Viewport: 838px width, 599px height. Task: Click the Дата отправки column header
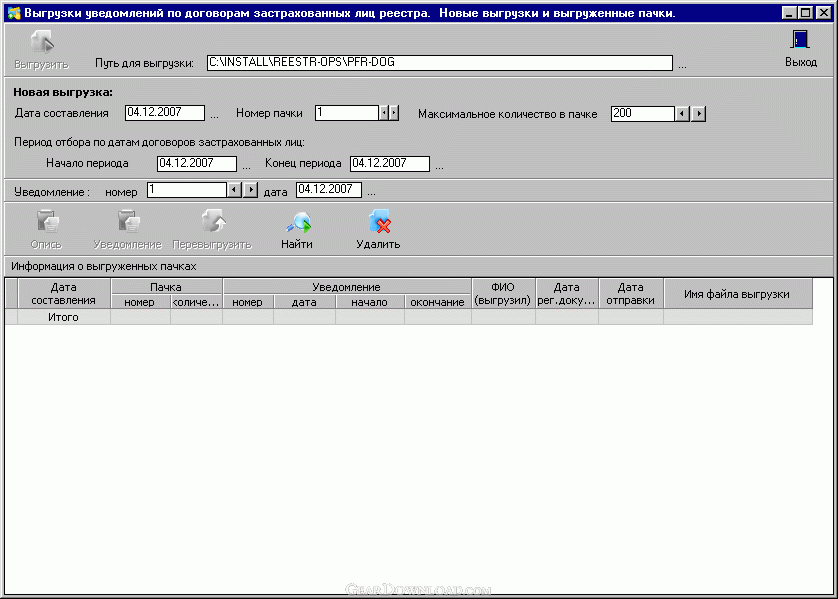click(x=631, y=293)
